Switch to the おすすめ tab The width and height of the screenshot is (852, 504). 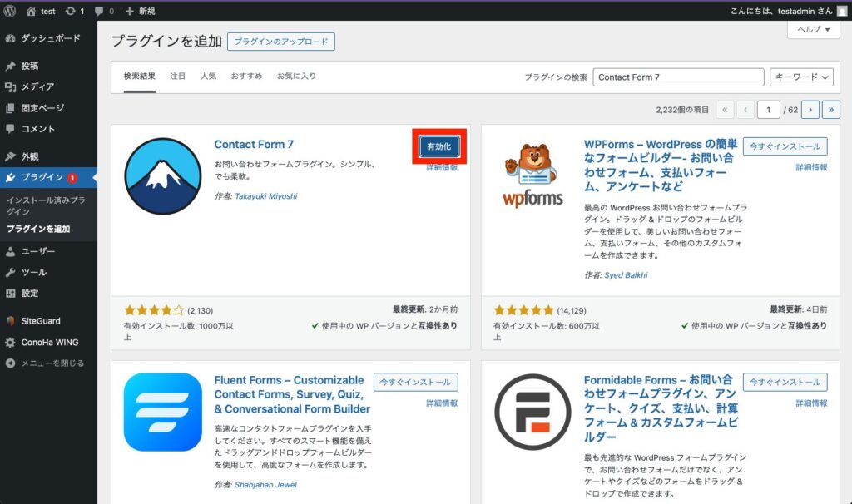click(246, 76)
